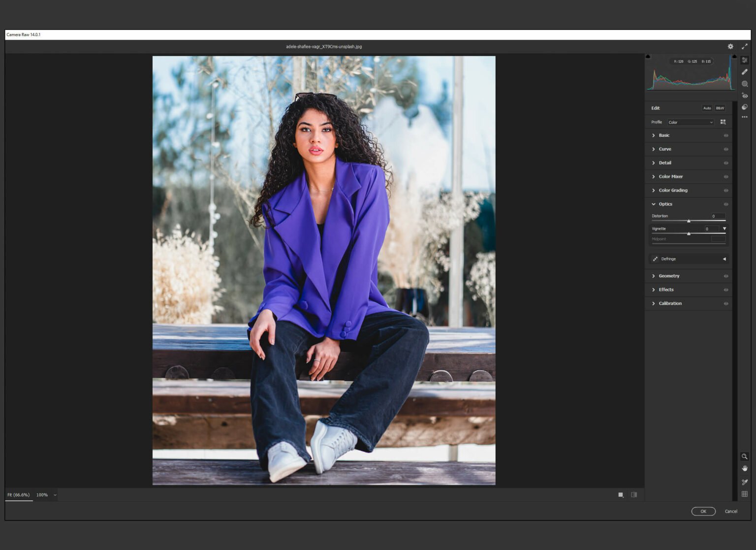
Task: Select the Zoom tool
Action: pyautogui.click(x=745, y=457)
